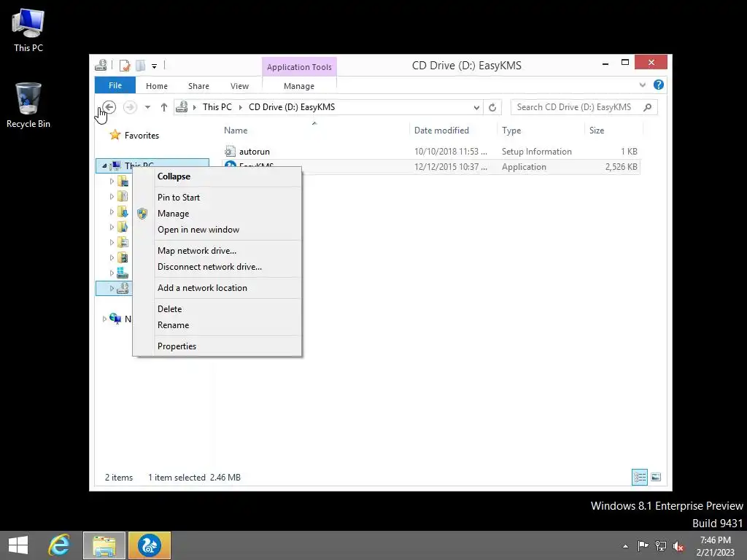747x560 pixels.
Task: Click the Favorites star icon
Action: (115, 135)
